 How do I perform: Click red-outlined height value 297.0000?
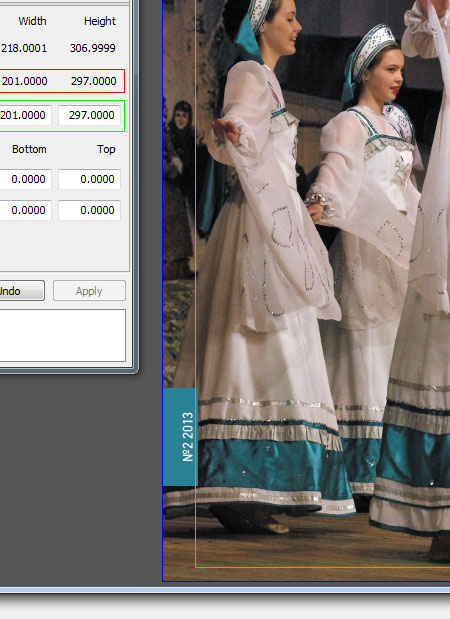click(x=94, y=81)
